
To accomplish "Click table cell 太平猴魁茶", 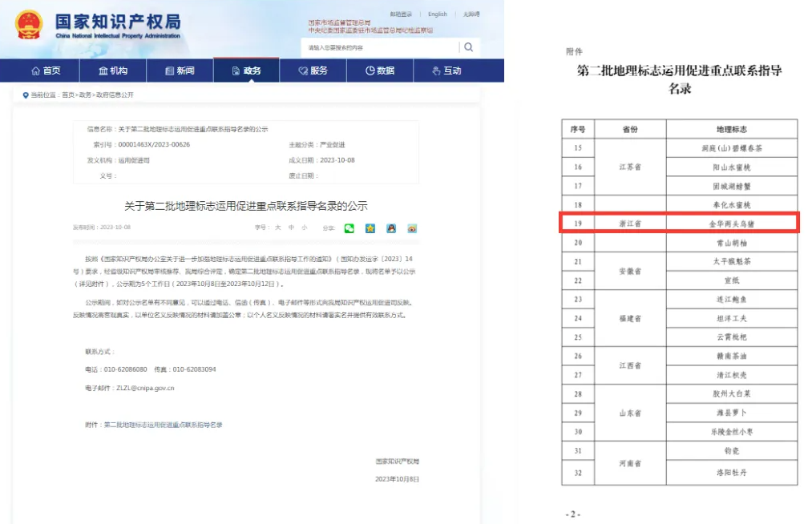I will point(732,261).
